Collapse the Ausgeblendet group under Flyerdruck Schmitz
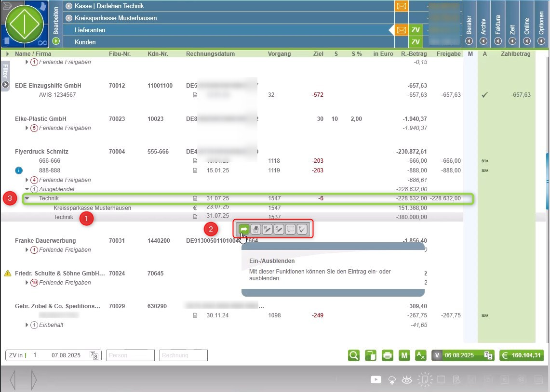The image size is (550, 392). point(27,189)
